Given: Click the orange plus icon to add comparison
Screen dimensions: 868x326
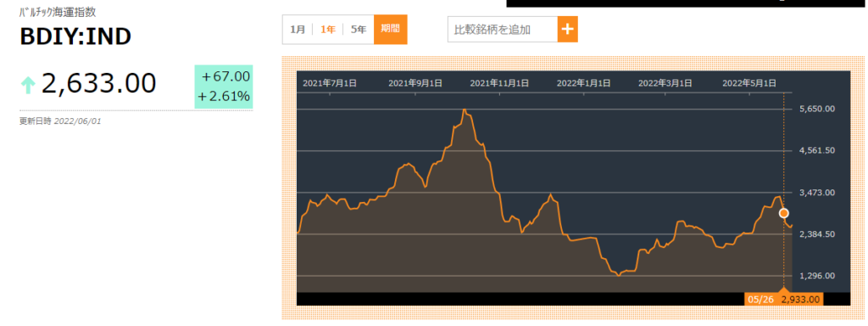Looking at the screenshot, I should [x=567, y=30].
